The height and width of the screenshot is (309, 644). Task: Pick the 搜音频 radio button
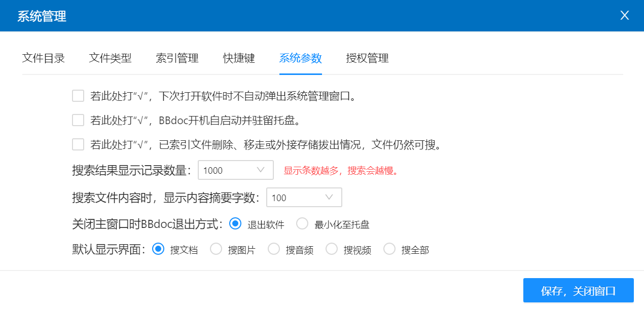click(x=274, y=249)
